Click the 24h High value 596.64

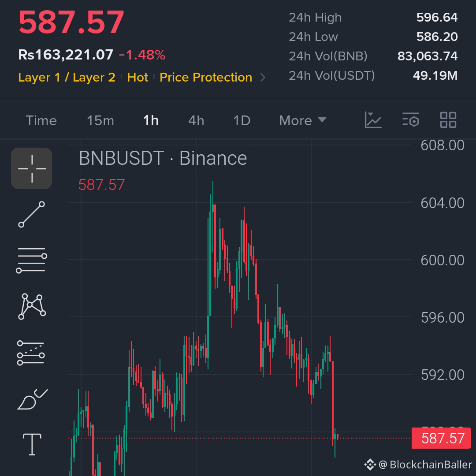click(x=437, y=17)
